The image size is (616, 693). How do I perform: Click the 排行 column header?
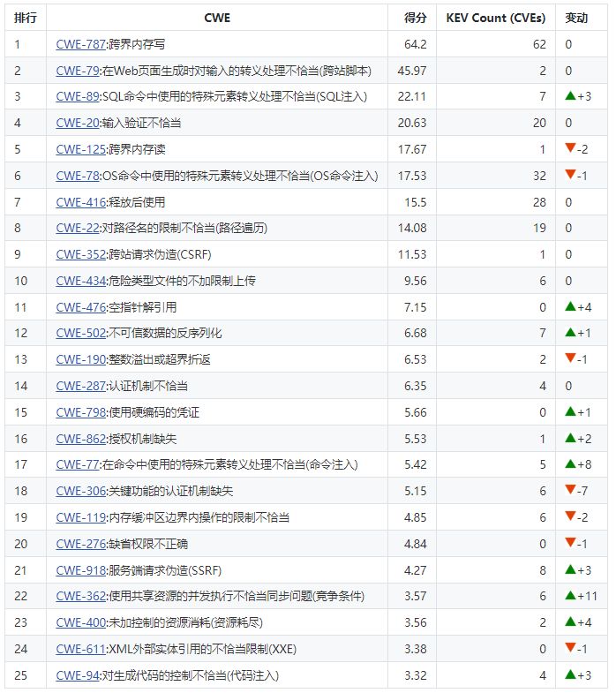click(26, 19)
